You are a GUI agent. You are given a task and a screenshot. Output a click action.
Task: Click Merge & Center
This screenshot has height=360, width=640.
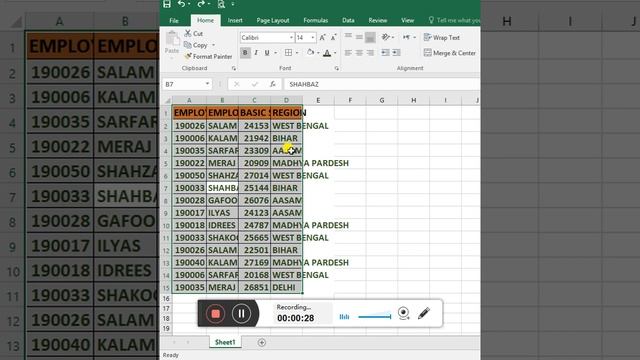(450, 53)
